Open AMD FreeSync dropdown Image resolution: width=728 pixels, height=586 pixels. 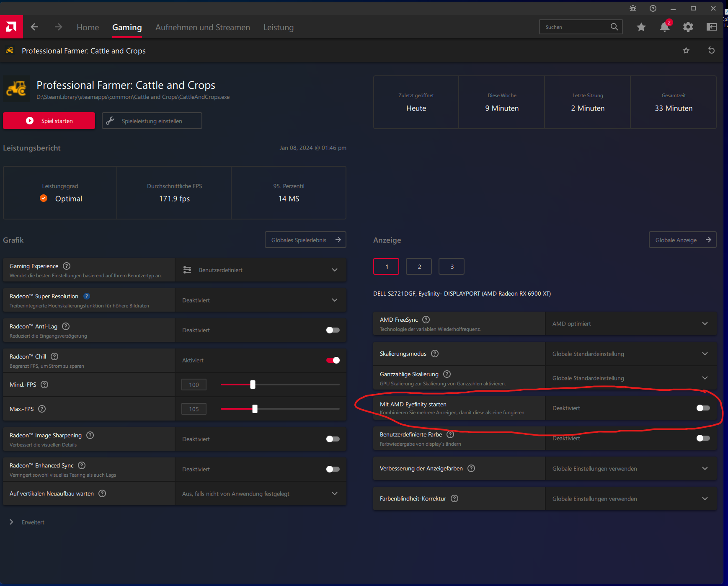tap(631, 324)
